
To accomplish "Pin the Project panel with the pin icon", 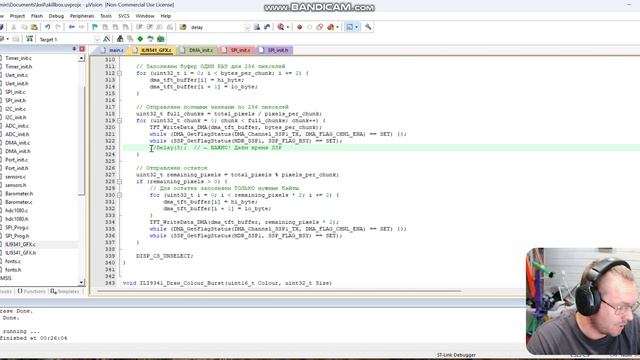I will pos(74,49).
